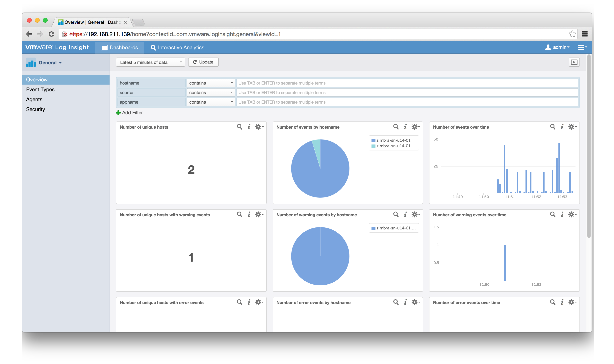
Task: Focus the appname filter terms input
Action: click(x=407, y=102)
